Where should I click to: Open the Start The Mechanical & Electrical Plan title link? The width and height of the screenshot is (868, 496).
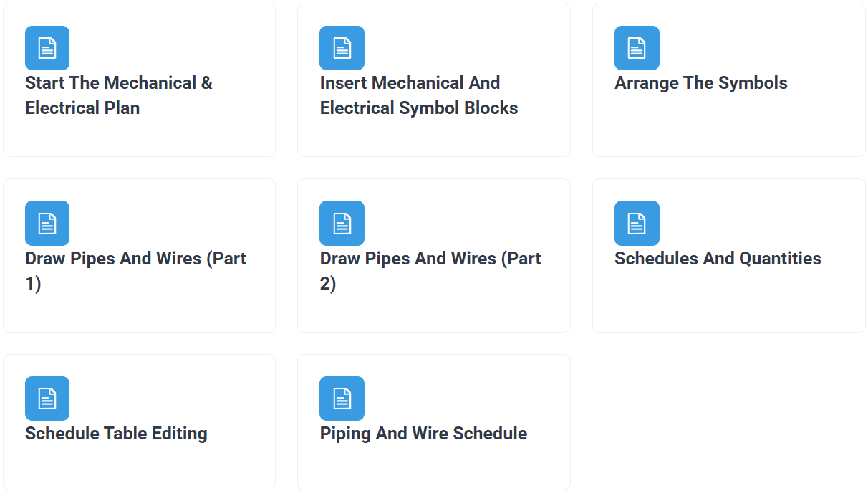(119, 95)
